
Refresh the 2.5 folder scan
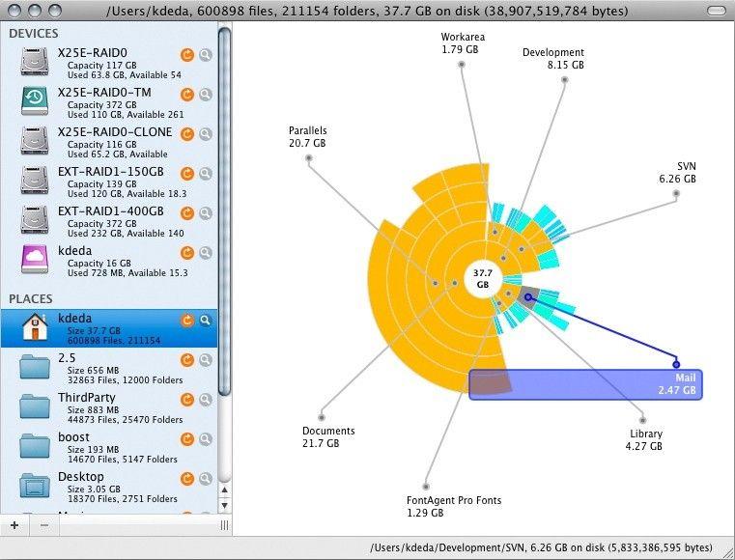pos(187,360)
